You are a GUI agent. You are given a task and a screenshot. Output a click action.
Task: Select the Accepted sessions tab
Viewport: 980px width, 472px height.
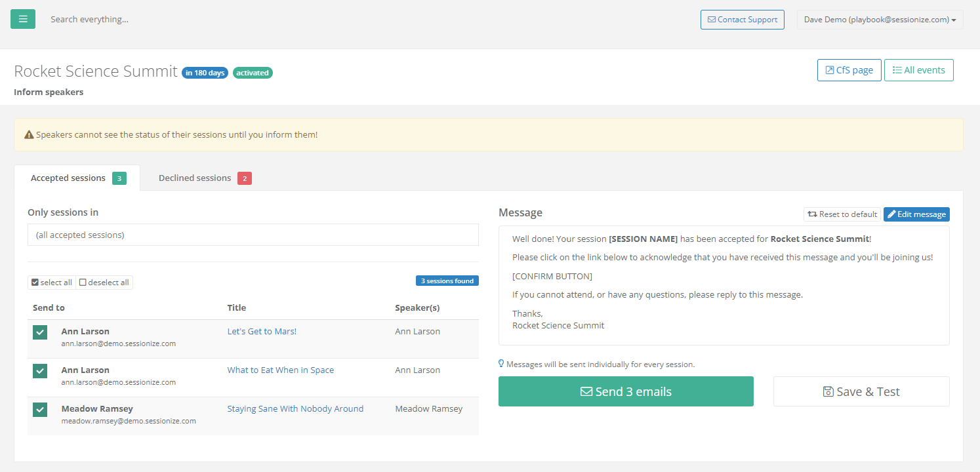77,178
